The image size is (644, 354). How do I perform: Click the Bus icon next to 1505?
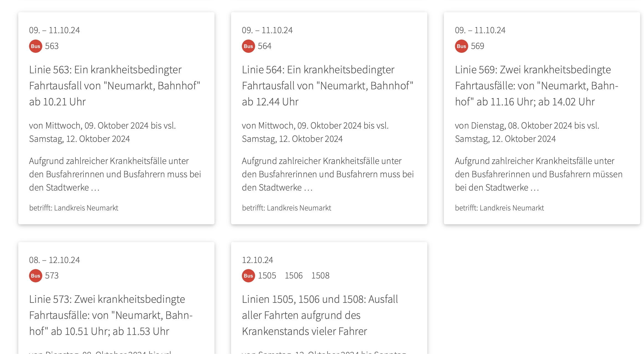tap(248, 276)
